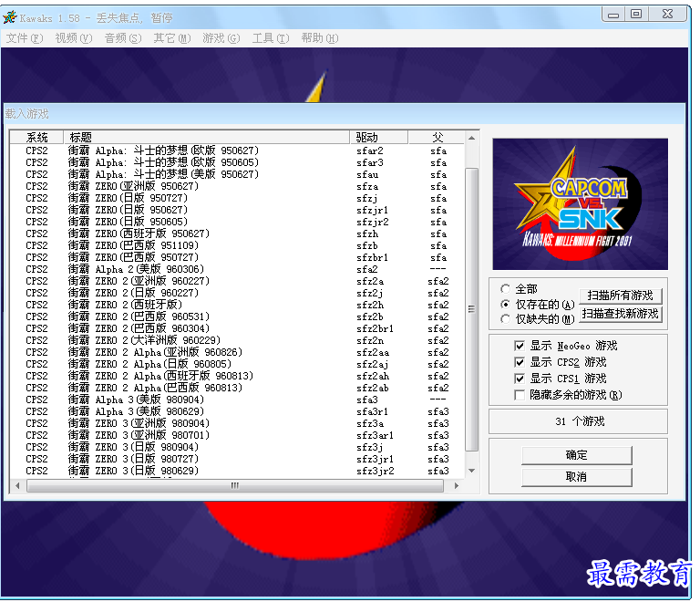Viewport: 700px width, 602px height.
Task: Select the game row with driver sfz2aj
Action: pyautogui.click(x=237, y=365)
